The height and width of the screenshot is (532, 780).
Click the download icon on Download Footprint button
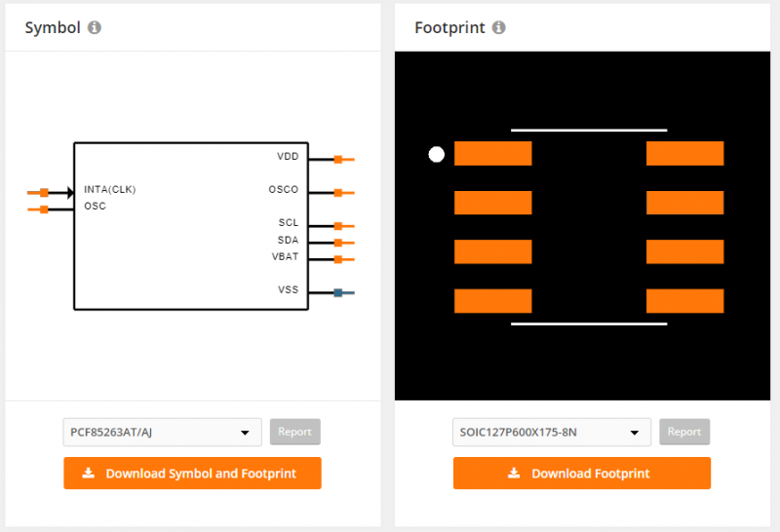pos(514,474)
